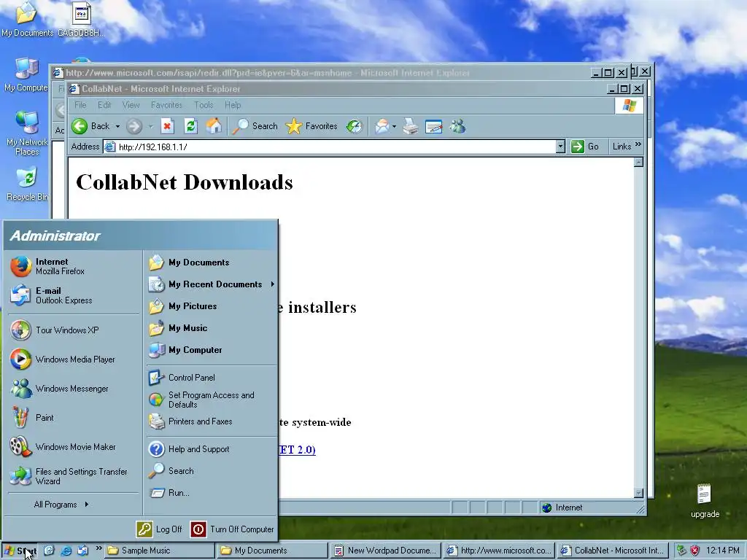Expand All Programs submenu
Viewport: 747px width, 560px height.
coord(61,505)
